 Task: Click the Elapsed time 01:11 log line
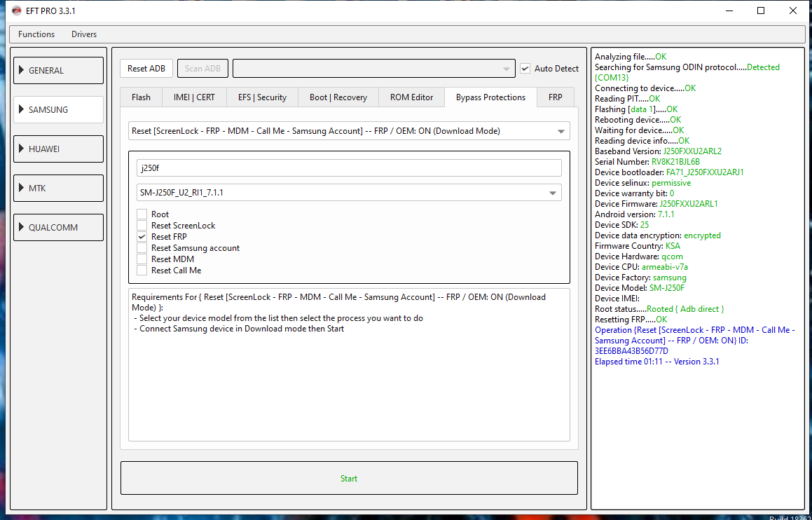[656, 362]
